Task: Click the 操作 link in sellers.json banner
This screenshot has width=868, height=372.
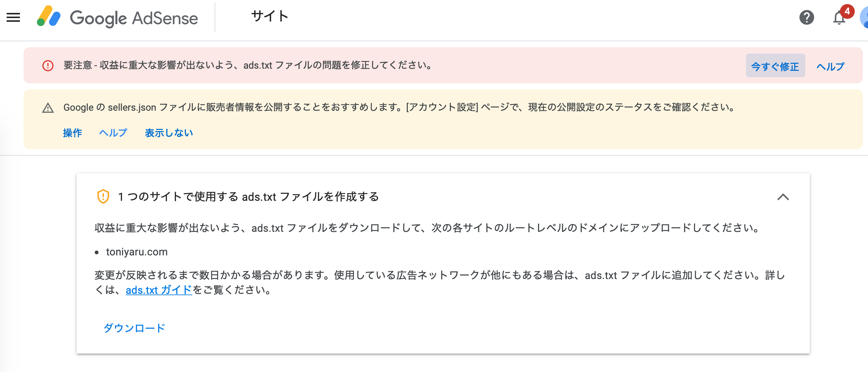Action: point(72,133)
